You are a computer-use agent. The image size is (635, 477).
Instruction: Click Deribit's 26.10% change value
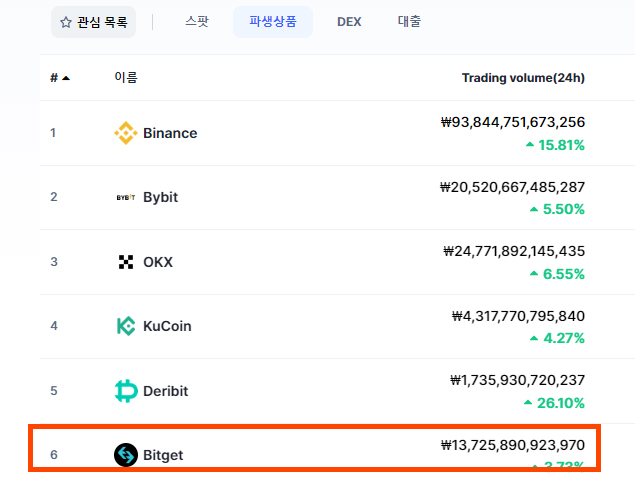pos(561,403)
